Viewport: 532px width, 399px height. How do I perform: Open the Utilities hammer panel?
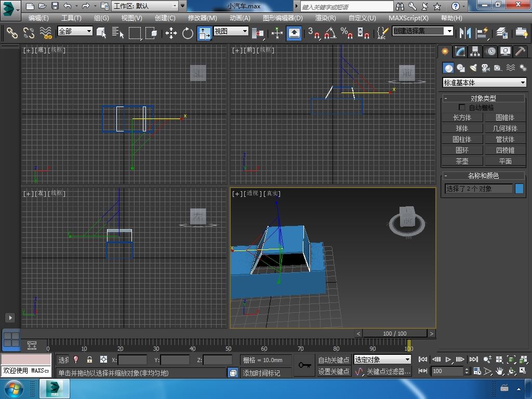(520, 51)
